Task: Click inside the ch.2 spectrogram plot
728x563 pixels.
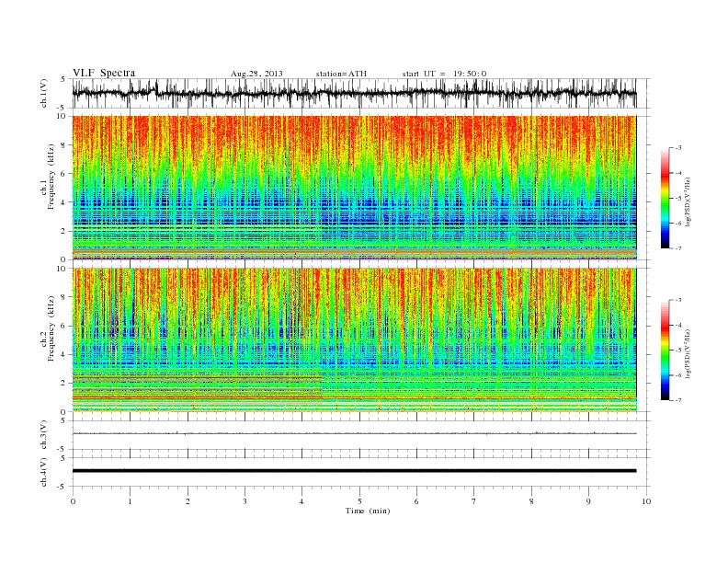Action: tap(354, 339)
